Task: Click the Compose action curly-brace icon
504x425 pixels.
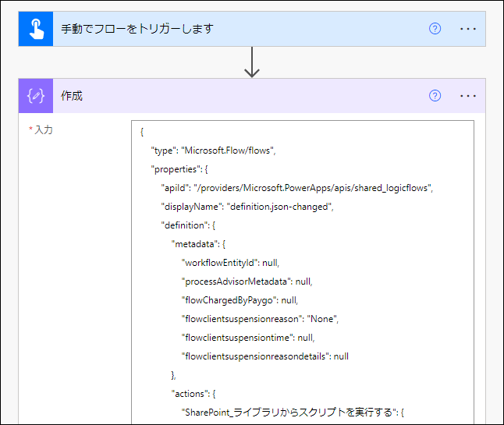Action: tap(36, 96)
